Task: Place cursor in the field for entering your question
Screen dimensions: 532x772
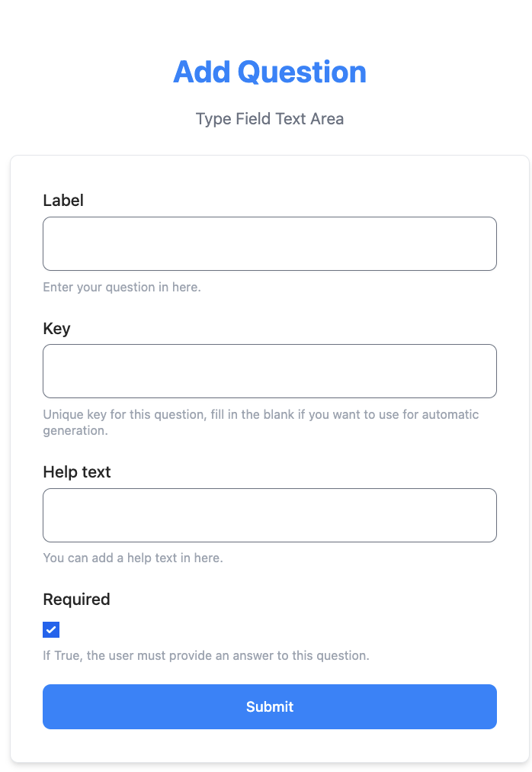Action: coord(270,243)
